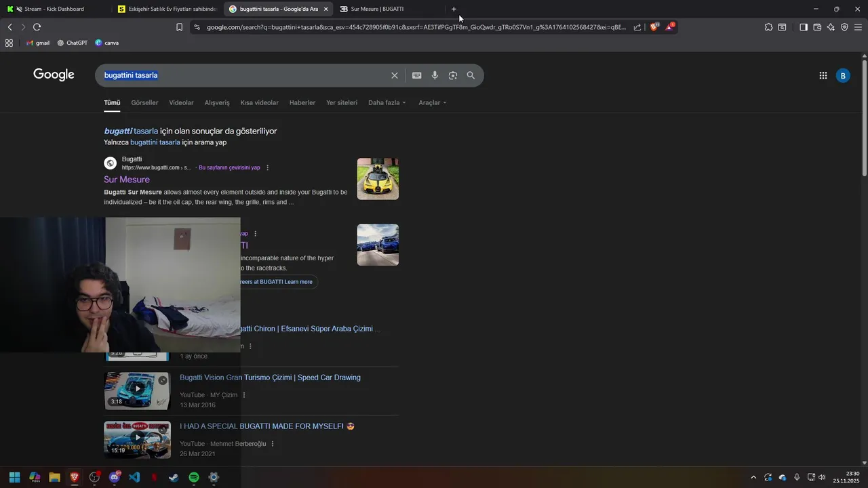868x488 pixels.
Task: Open site settings icon in address bar
Action: 197,27
